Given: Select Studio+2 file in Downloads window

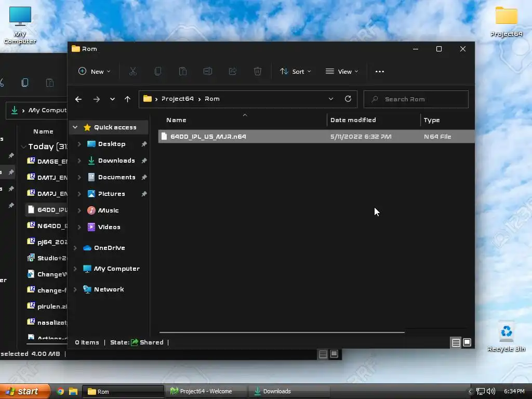Looking at the screenshot, I should [47, 258].
